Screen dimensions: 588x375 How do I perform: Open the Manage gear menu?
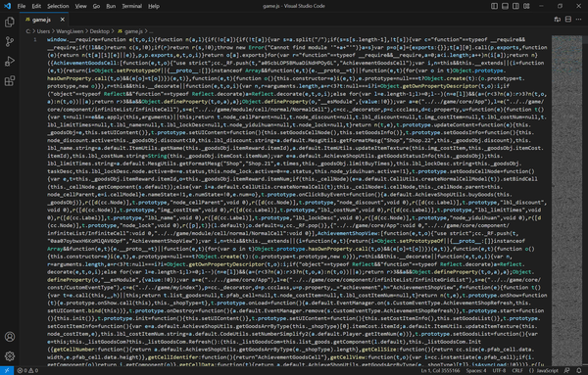pyautogui.click(x=10, y=355)
